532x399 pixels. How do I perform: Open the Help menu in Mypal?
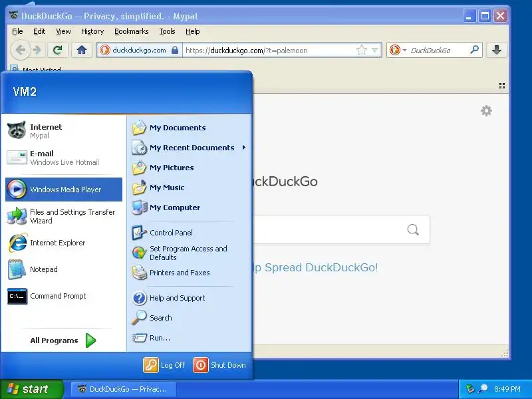pyautogui.click(x=192, y=31)
